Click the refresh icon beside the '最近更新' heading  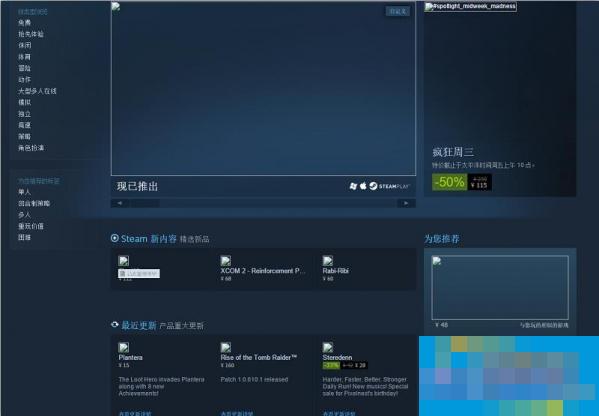coord(115,324)
